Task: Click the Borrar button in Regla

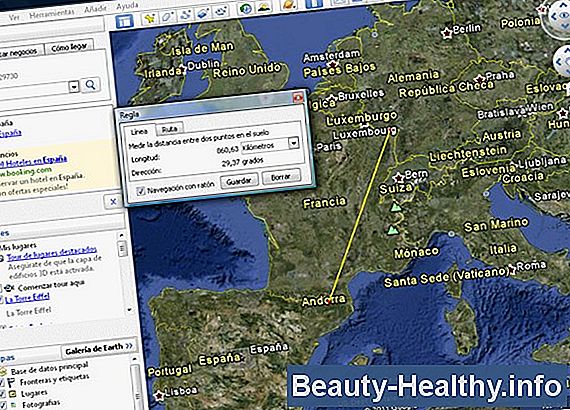Action: pos(281,177)
